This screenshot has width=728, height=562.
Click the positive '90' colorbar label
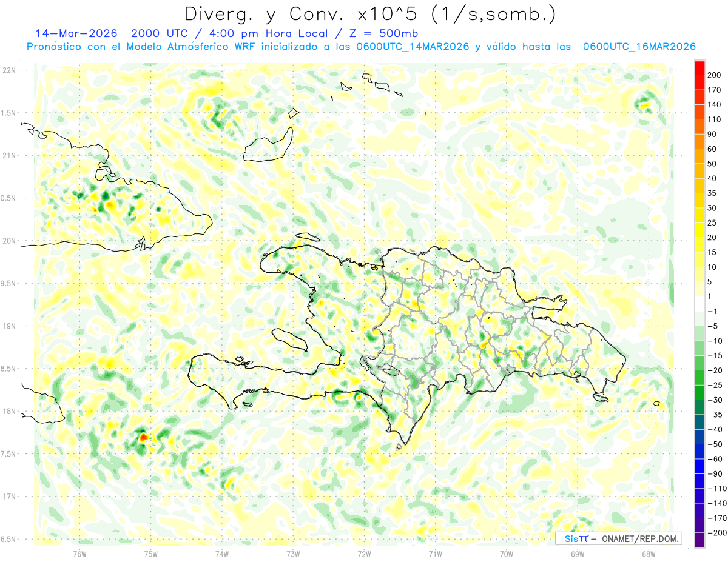pos(712,135)
